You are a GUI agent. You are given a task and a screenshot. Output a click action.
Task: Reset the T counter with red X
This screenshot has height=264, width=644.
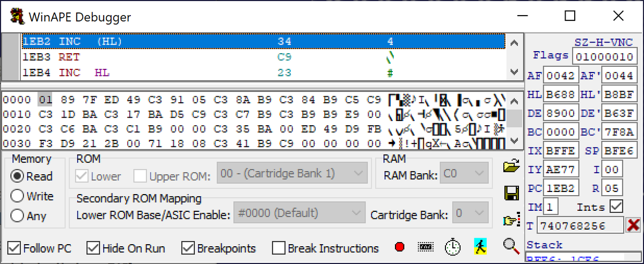634,225
